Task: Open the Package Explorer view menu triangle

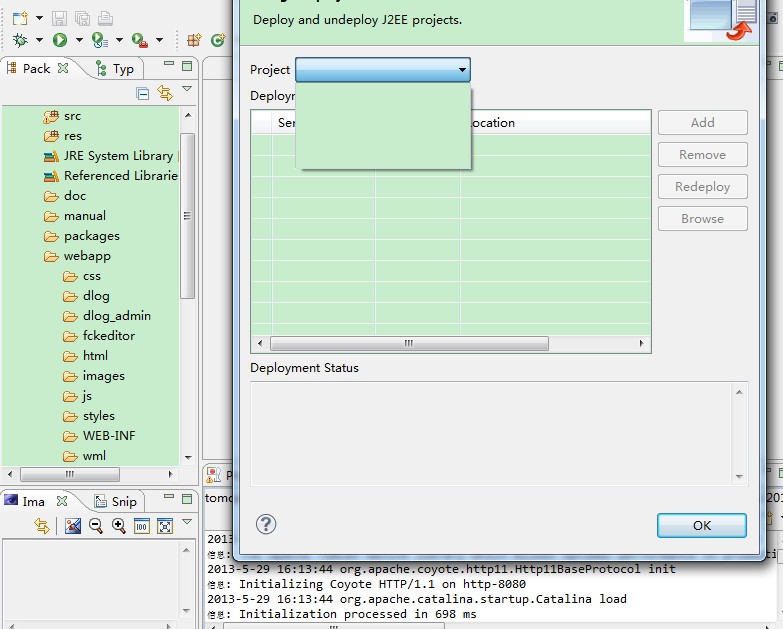Action: 187,90
